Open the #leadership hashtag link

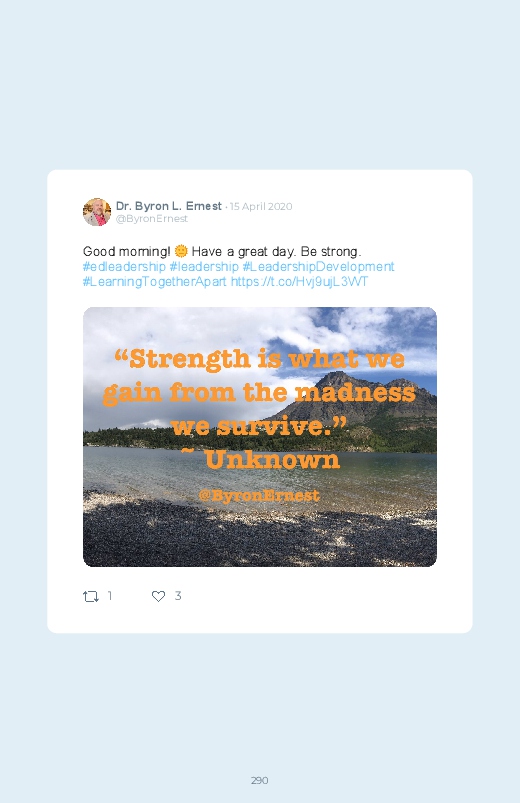coord(204,267)
